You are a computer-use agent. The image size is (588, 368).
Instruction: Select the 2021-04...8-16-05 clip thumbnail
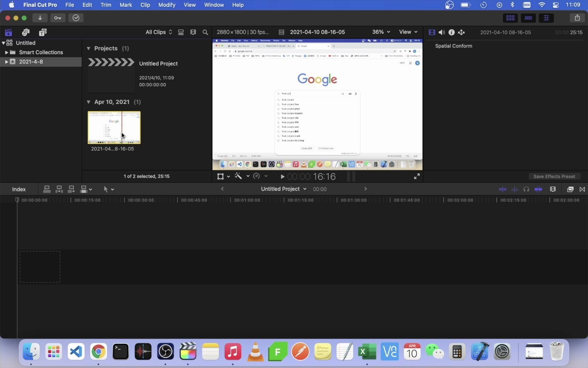(x=114, y=128)
